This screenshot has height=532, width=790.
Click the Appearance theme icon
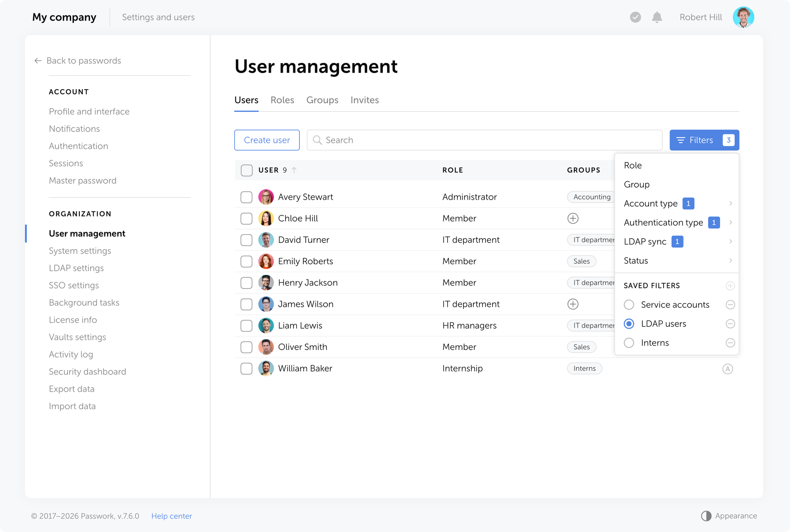coord(706,516)
